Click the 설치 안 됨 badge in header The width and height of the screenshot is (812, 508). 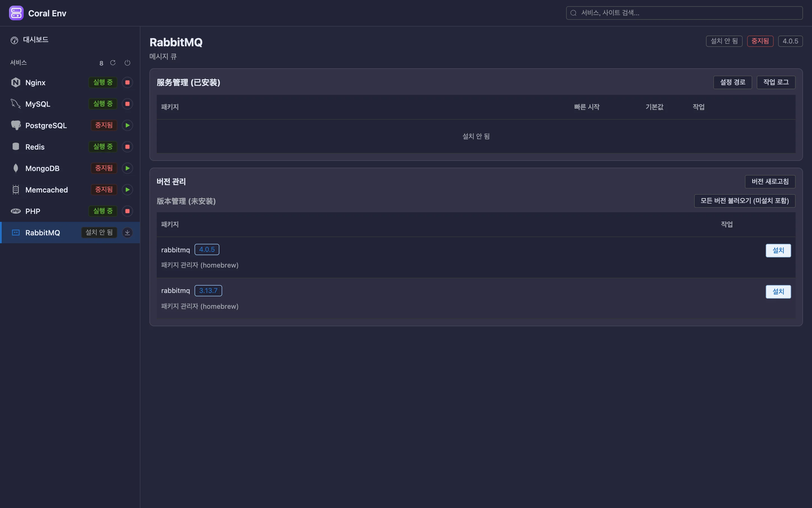tap(724, 41)
